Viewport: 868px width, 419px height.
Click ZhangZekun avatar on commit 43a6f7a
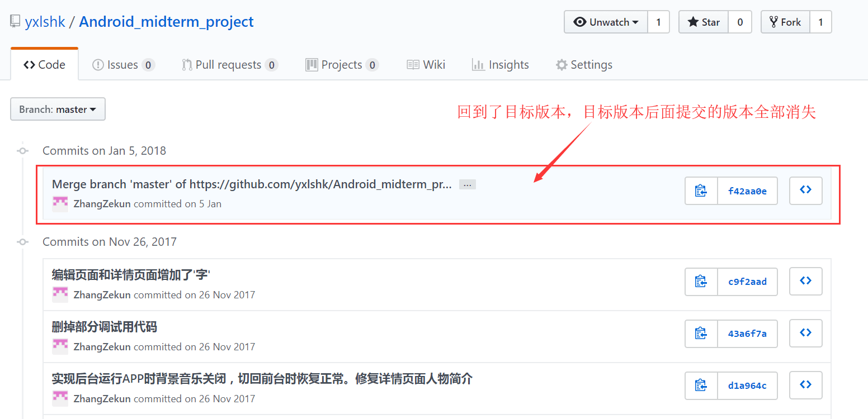(60, 346)
